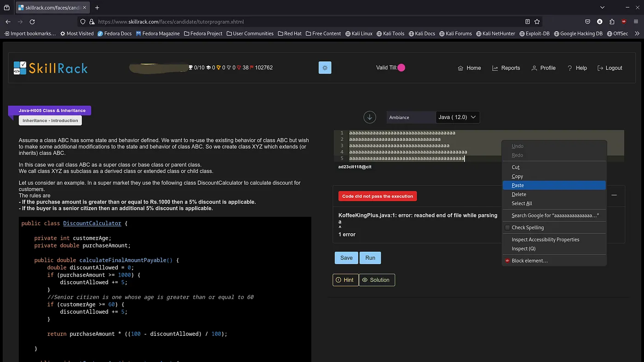Click the Save button
This screenshot has height=362, width=644.
pos(346,258)
